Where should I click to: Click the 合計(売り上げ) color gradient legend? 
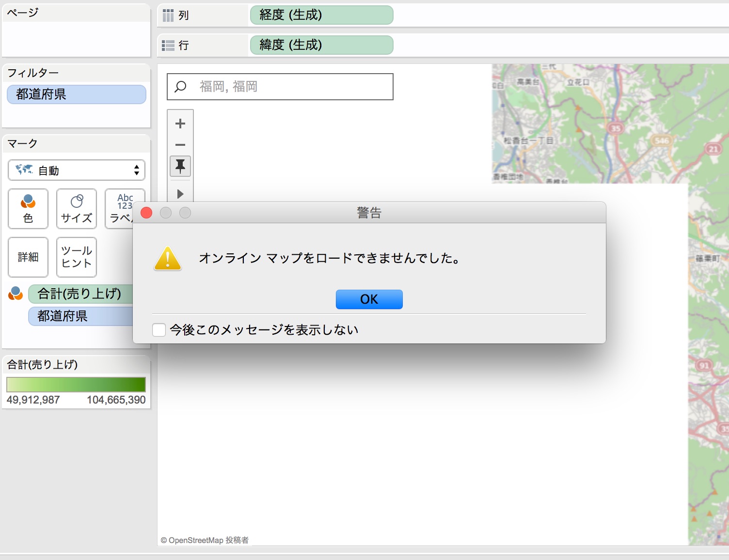click(76, 384)
